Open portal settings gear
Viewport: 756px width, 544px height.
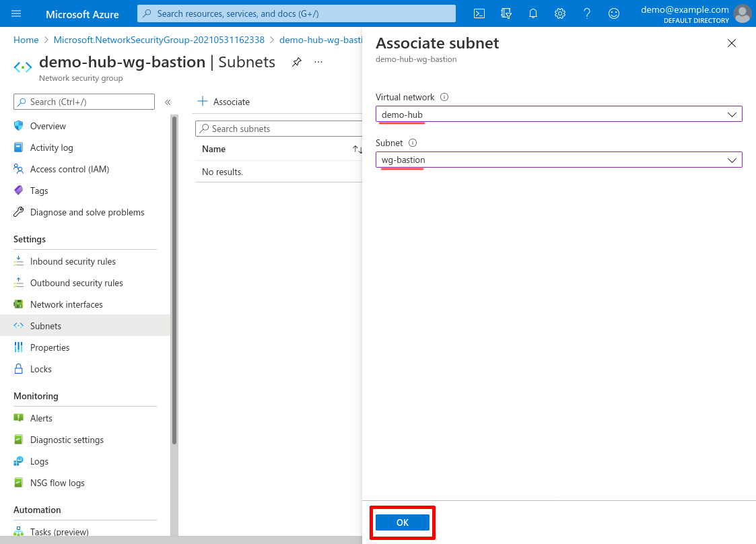[560, 13]
